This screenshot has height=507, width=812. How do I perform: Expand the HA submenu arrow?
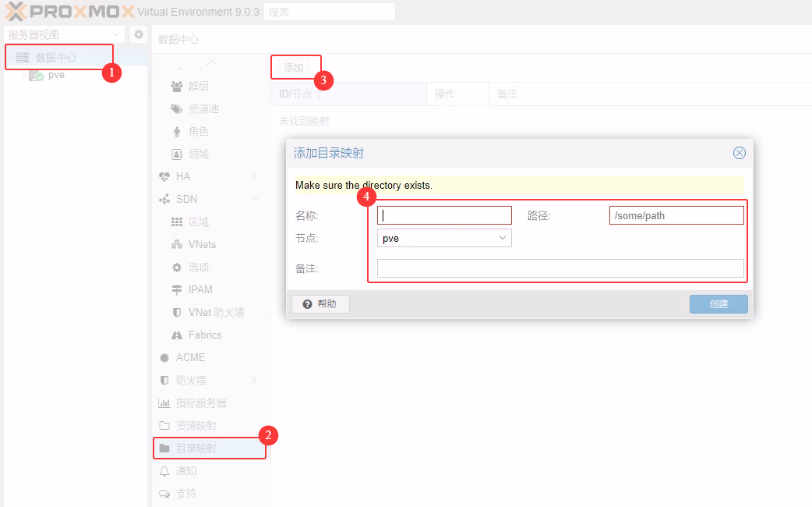coord(255,176)
